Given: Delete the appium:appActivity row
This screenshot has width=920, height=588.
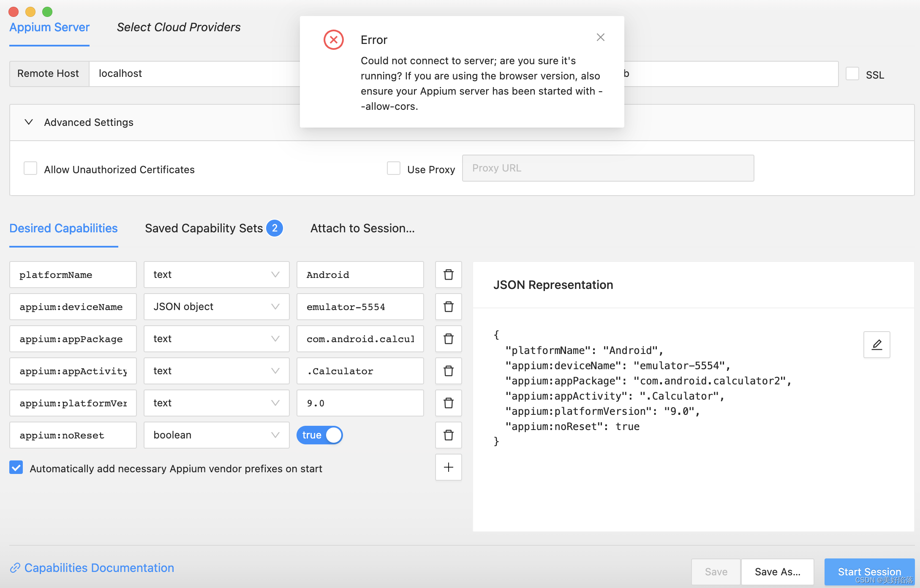Looking at the screenshot, I should [x=448, y=371].
